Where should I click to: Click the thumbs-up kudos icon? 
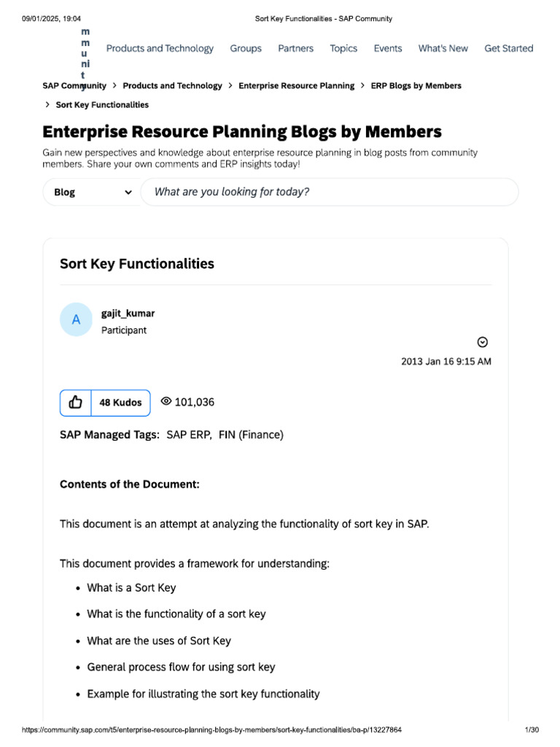click(x=76, y=403)
